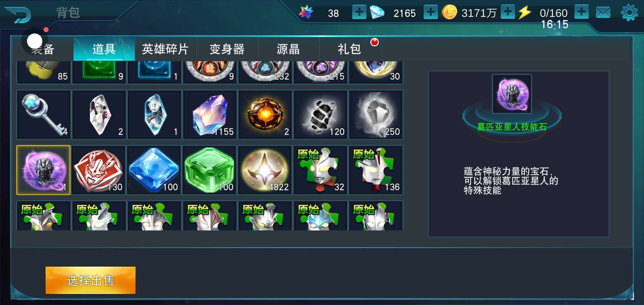Click the back arrow icon
The width and height of the screenshot is (644, 305).
[18, 14]
